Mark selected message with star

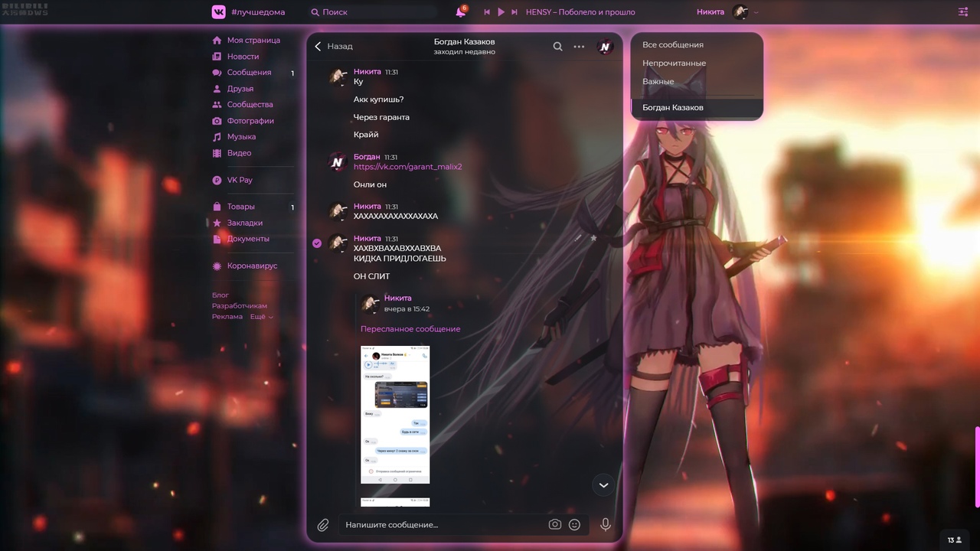[x=593, y=239]
